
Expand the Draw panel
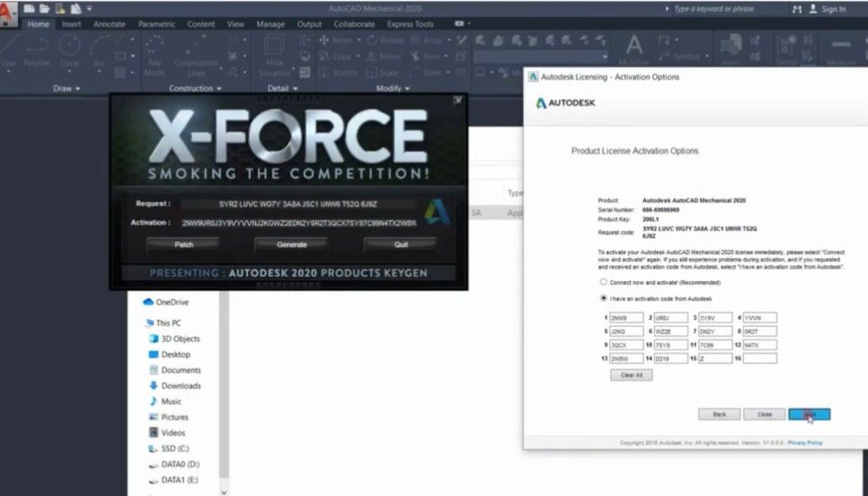coord(66,89)
